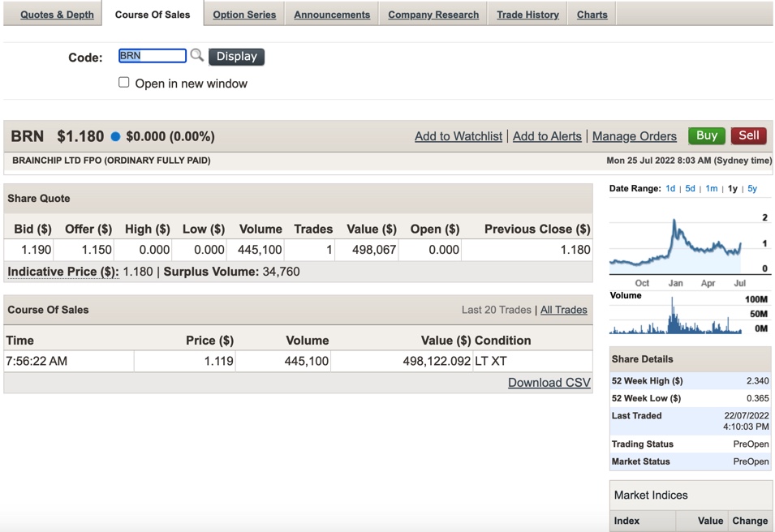Screen dimensions: 775x532
Task: Click the Change column header in Market Indices
Action: (x=750, y=521)
